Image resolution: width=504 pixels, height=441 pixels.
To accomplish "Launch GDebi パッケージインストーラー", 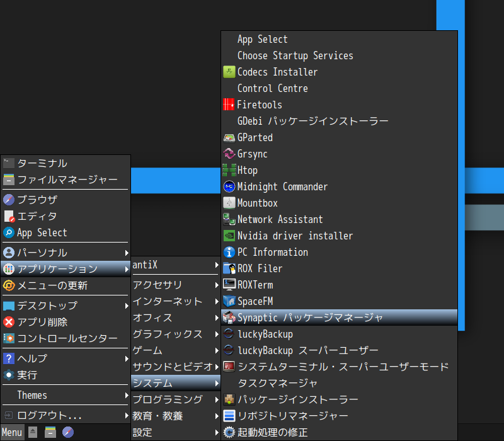I will tap(339, 121).
